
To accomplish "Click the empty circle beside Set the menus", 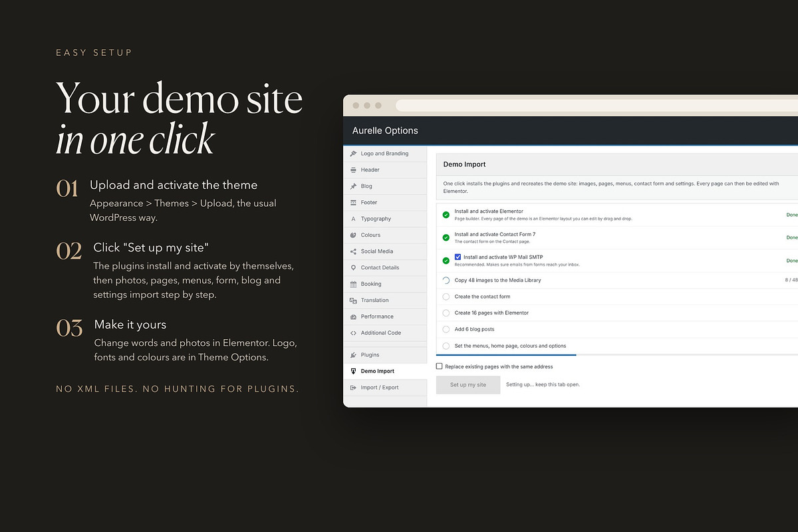I will (446, 346).
